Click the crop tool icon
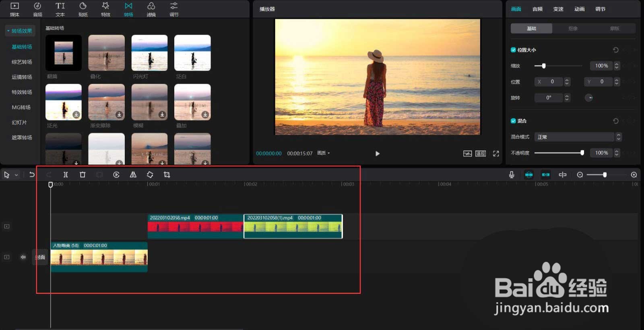 167,174
